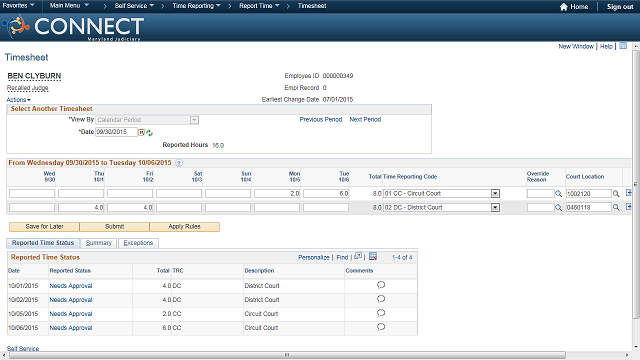
Task: Click page layout icon next to Help
Action: click(x=623, y=46)
